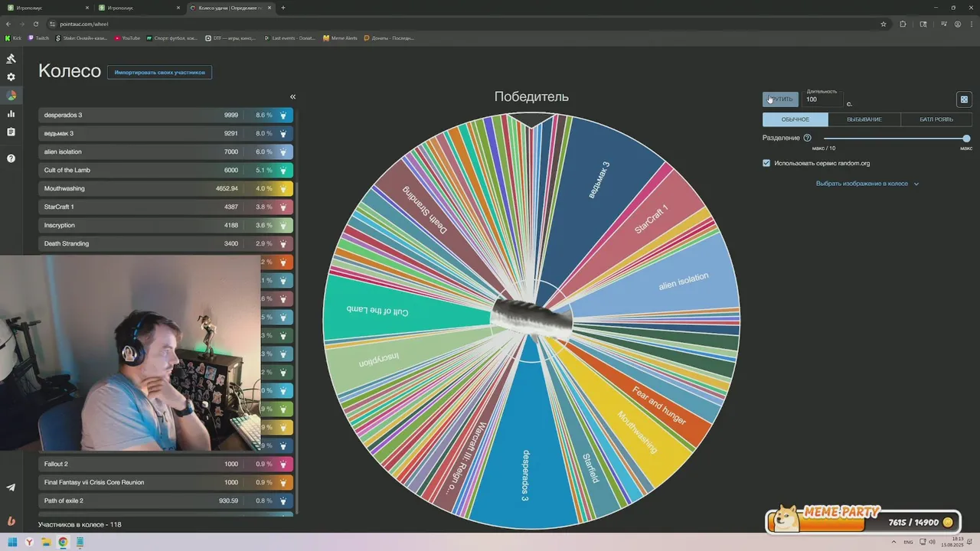Switch to first Игрополиус browser tab
This screenshot has height=551, width=980.
pos(47,8)
